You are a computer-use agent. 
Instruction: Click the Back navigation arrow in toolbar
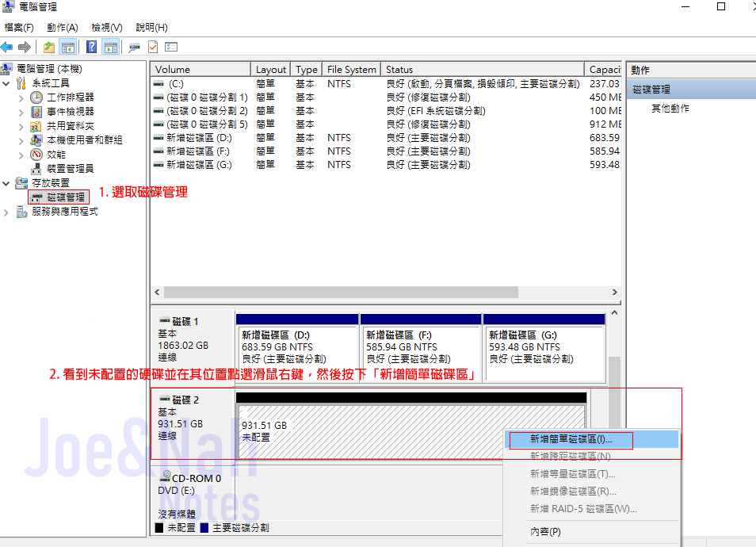point(8,46)
